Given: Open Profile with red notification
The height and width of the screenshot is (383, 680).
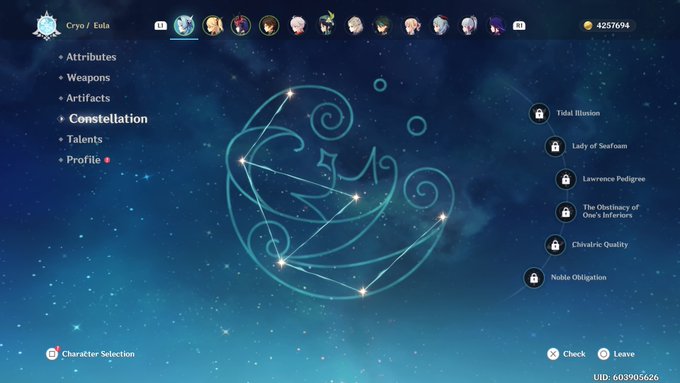Looking at the screenshot, I should click(x=84, y=160).
